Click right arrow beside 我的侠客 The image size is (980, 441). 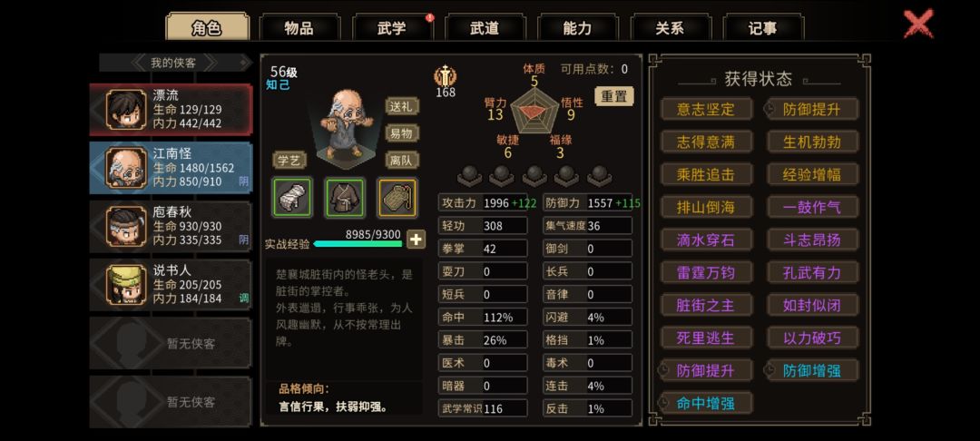[x=210, y=63]
